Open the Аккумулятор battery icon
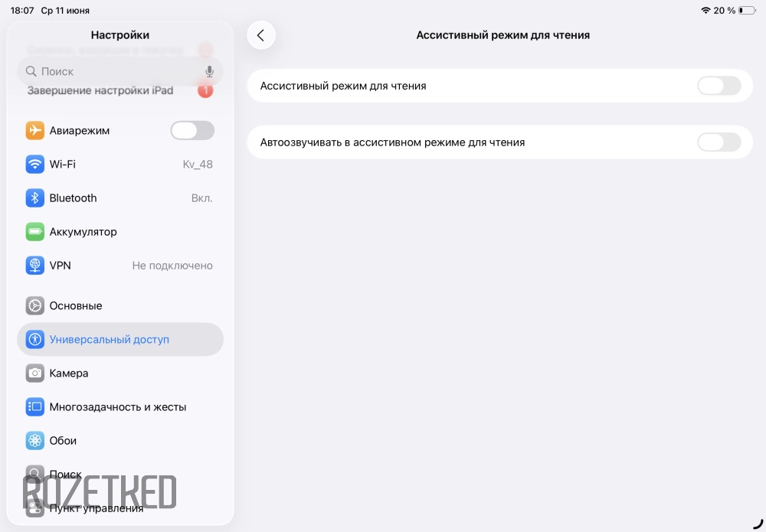 [x=34, y=231]
